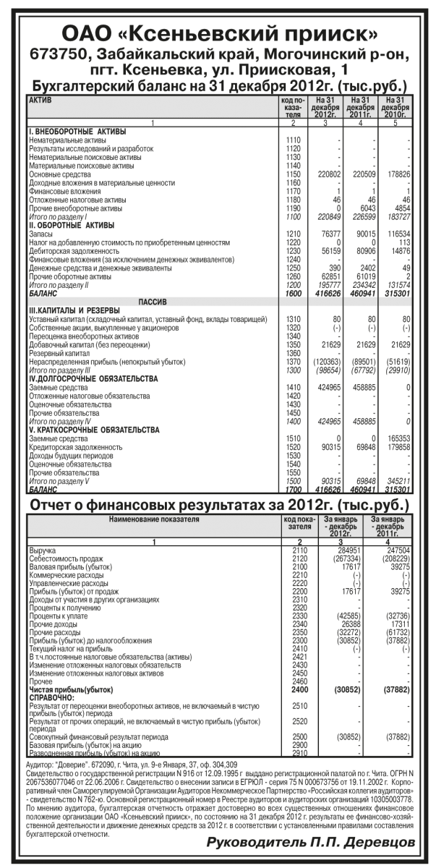Click the signature 'Руководитель П.П. Деревцов'

click(309, 843)
